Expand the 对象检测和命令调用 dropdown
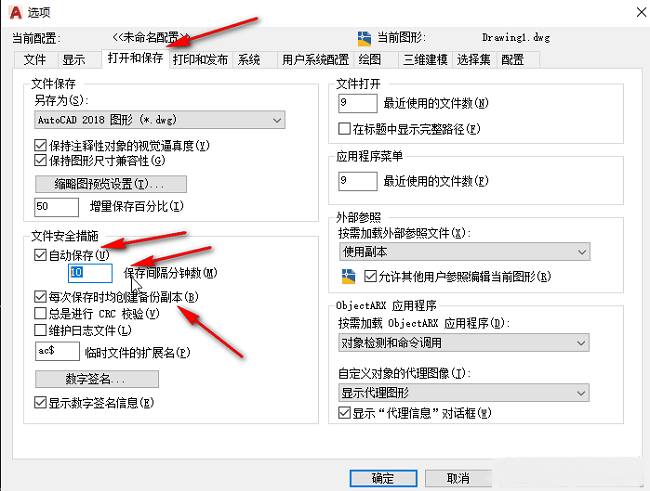The height and width of the screenshot is (491, 650). coord(464,343)
